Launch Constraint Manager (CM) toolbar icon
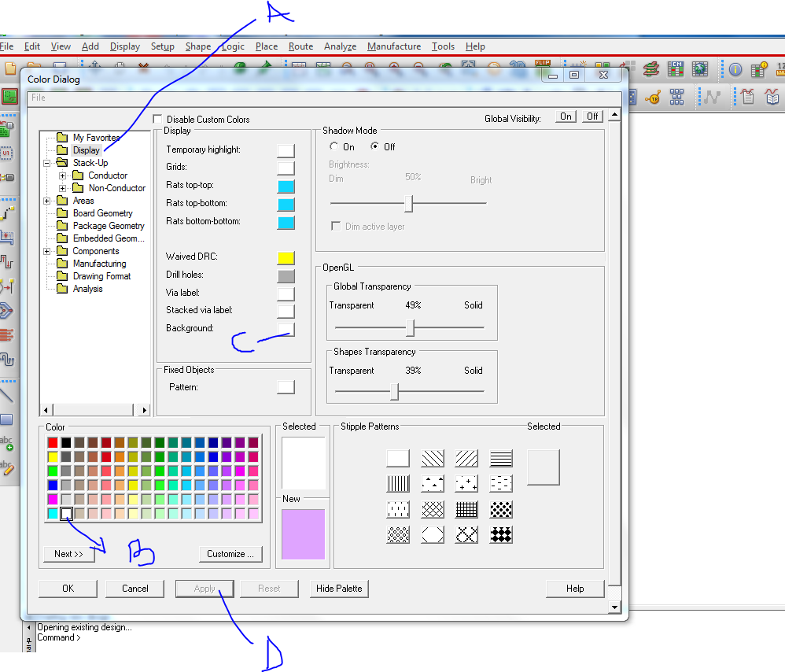The width and height of the screenshot is (785, 672). pyautogui.click(x=676, y=69)
